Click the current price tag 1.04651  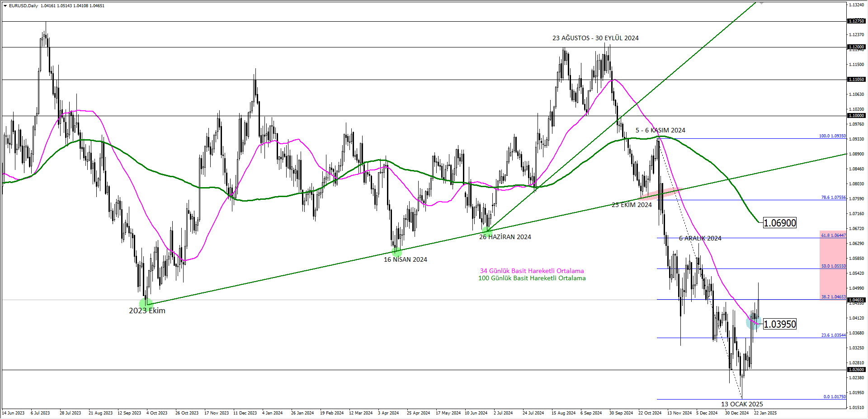[856, 300]
